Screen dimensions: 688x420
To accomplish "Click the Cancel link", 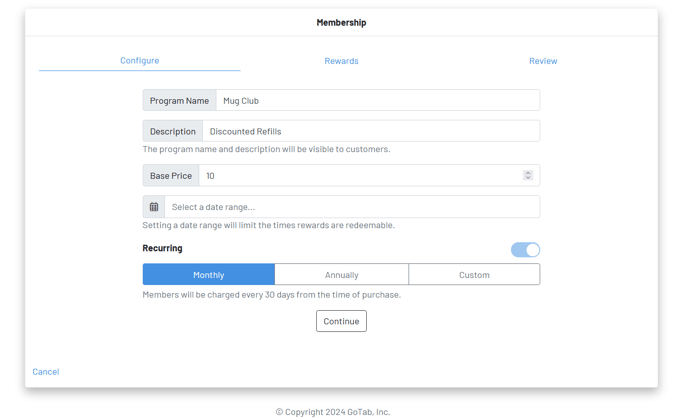I will 46,372.
